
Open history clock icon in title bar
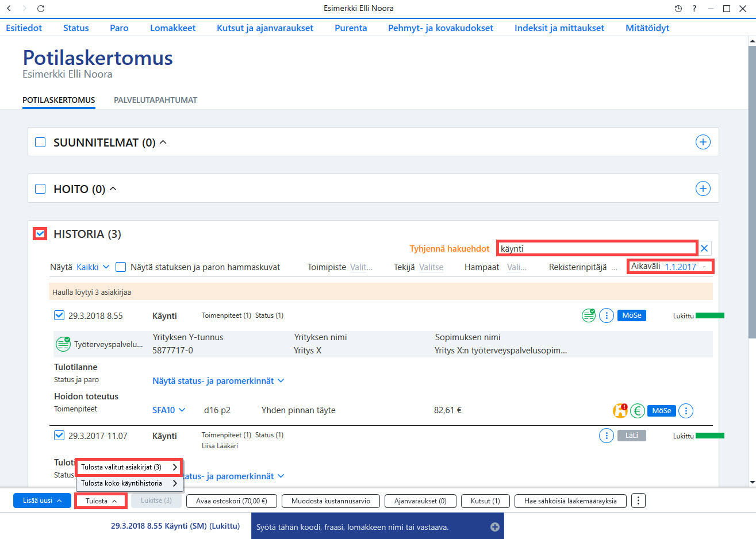678,9
